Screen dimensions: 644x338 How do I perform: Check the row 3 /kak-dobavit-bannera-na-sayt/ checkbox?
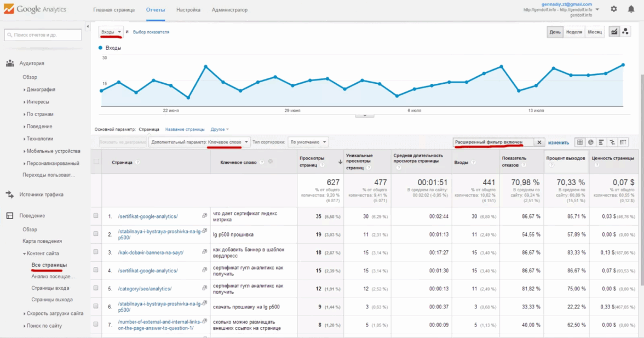(96, 252)
